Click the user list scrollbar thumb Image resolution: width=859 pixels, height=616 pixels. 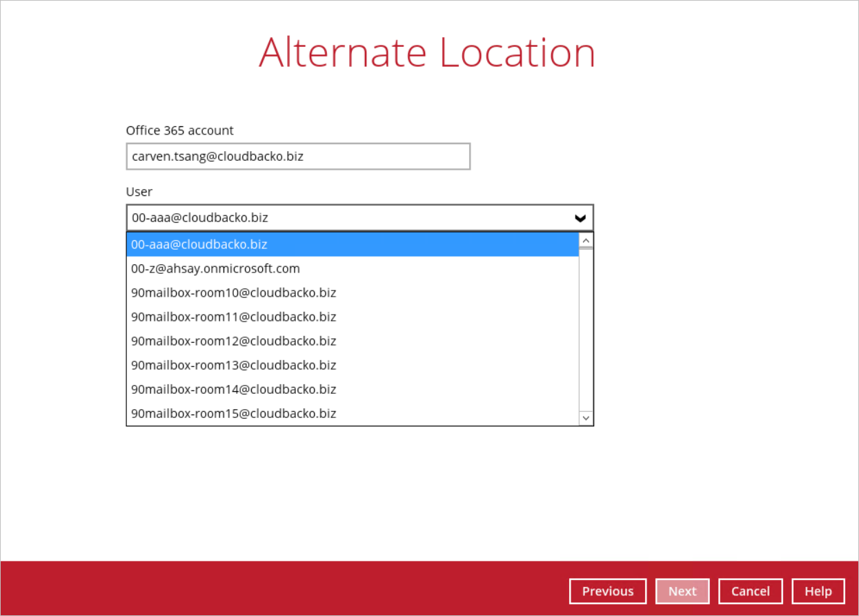pyautogui.click(x=586, y=249)
